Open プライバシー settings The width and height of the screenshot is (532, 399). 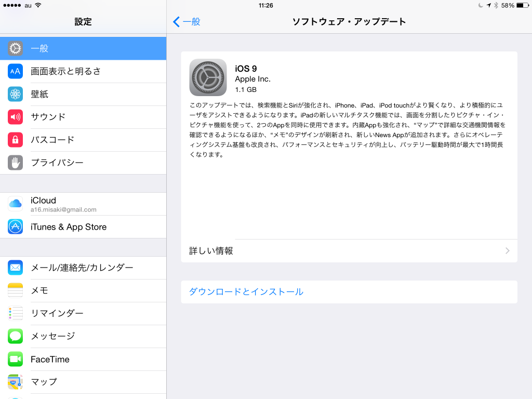click(83, 163)
